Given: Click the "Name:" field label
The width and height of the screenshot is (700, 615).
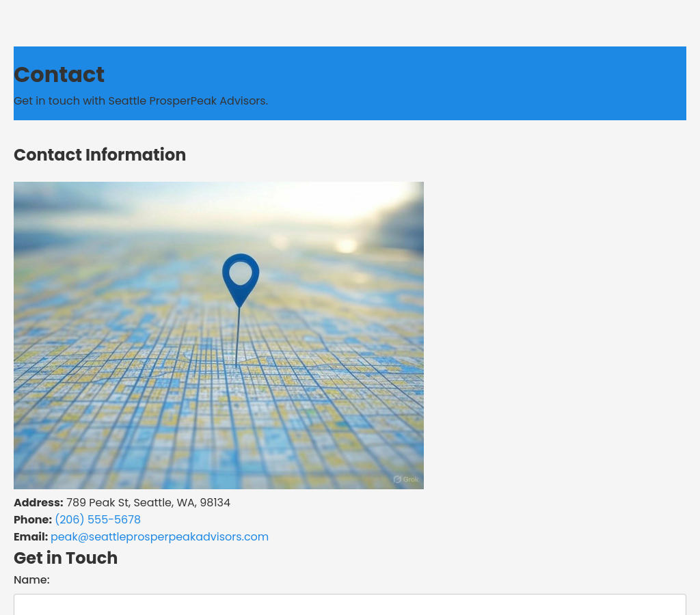Looking at the screenshot, I should click(x=31, y=580).
